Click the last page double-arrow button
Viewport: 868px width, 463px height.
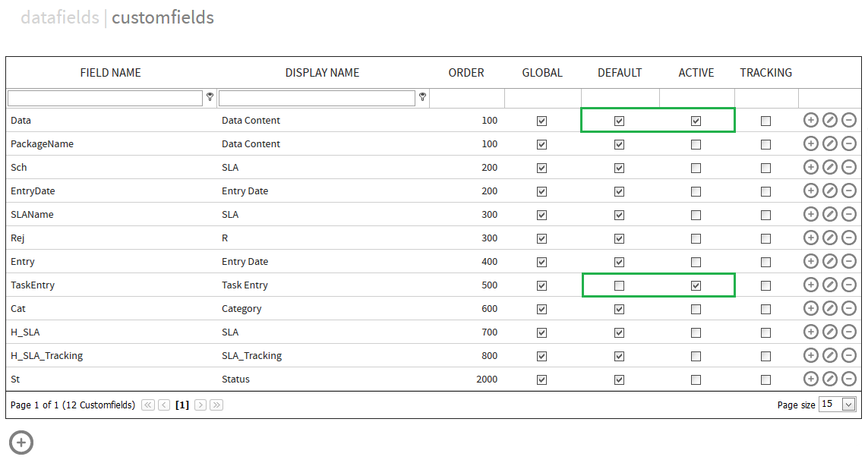pos(216,405)
